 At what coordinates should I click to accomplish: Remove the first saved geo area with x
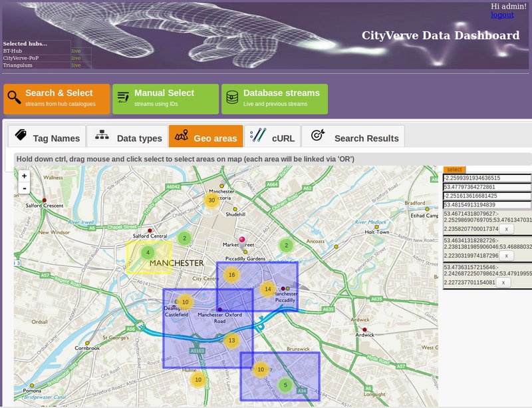click(x=506, y=229)
